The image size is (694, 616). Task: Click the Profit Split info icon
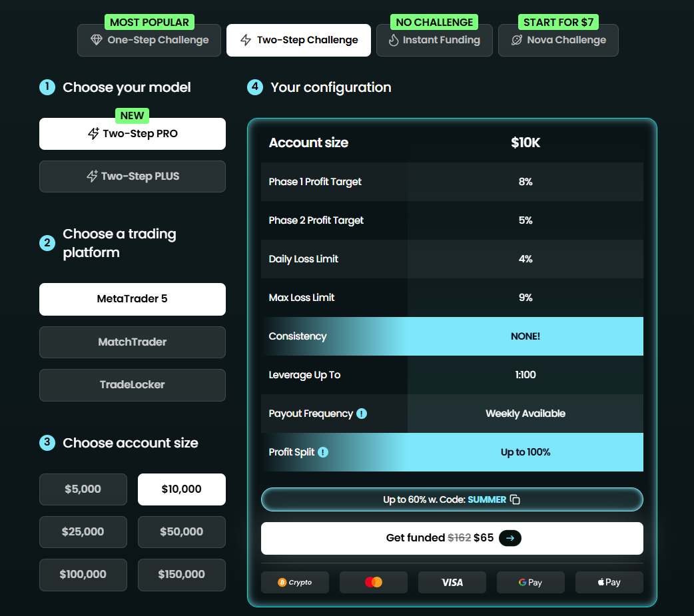323,452
